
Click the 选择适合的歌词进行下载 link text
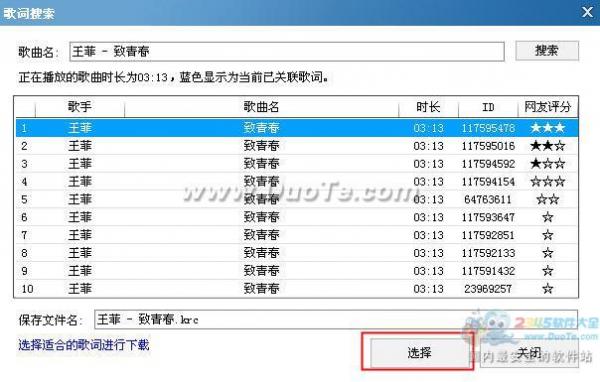pos(84,345)
